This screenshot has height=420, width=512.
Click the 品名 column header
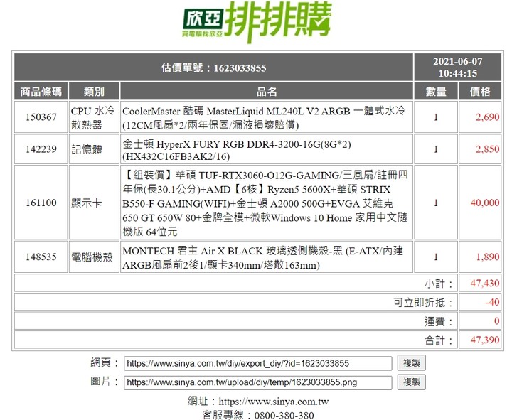pyautogui.click(x=267, y=92)
